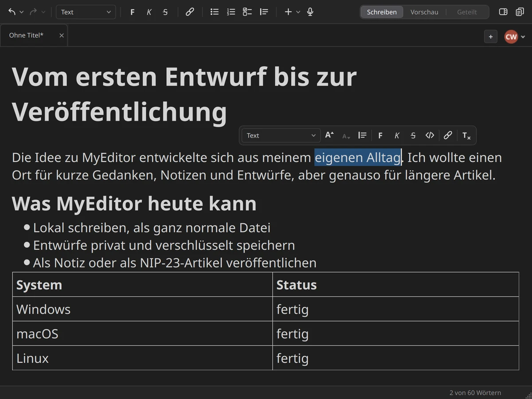Open the Text style dropdown in top toolbar

tap(86, 12)
